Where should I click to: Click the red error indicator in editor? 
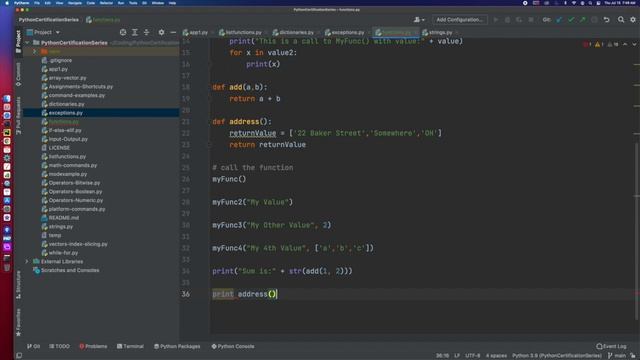(587, 44)
